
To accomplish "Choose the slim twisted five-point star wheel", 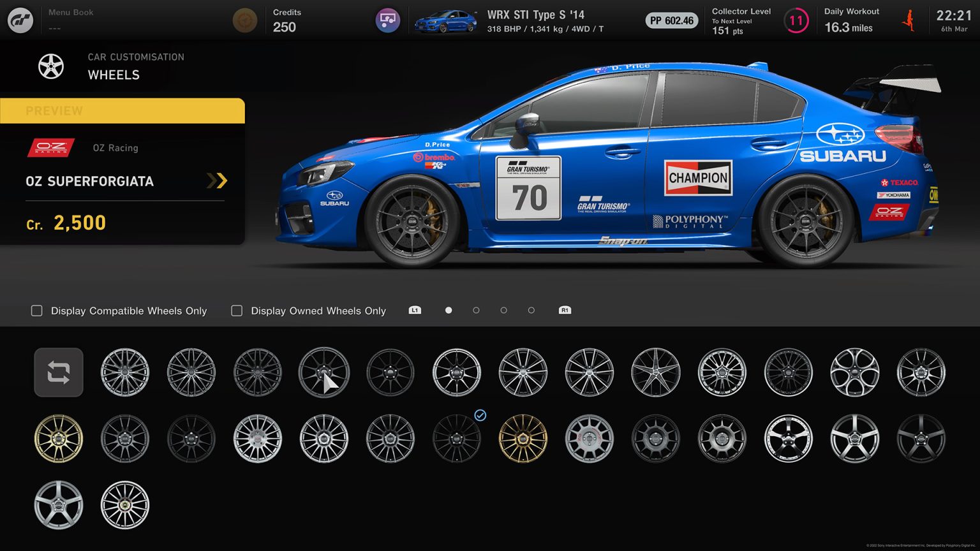I will 656,372.
